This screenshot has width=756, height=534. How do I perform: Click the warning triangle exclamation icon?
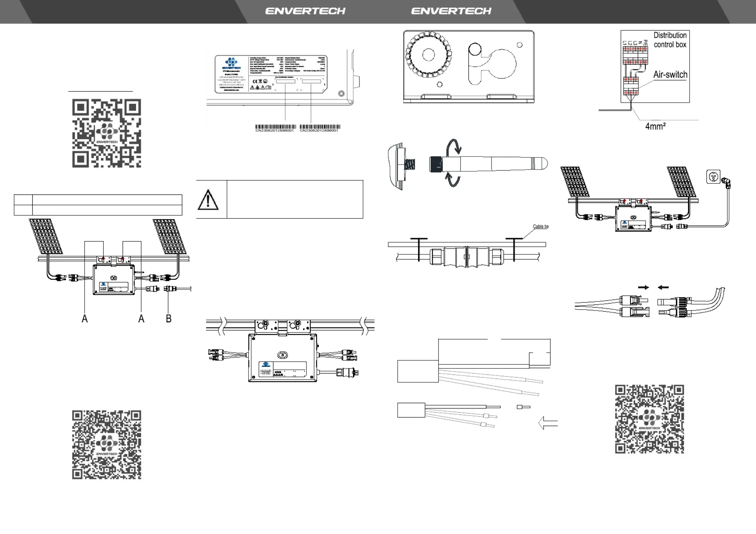coord(208,200)
